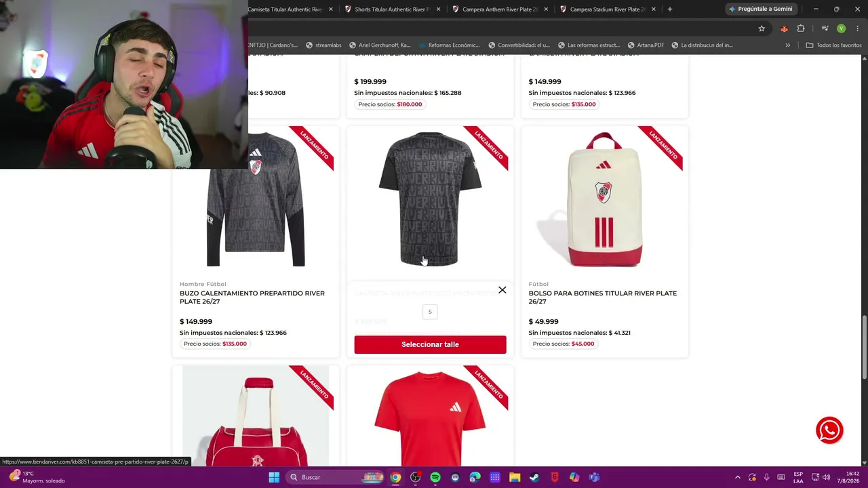868x488 pixels.
Task: Open the Copilot app on taskbar
Action: 574,477
